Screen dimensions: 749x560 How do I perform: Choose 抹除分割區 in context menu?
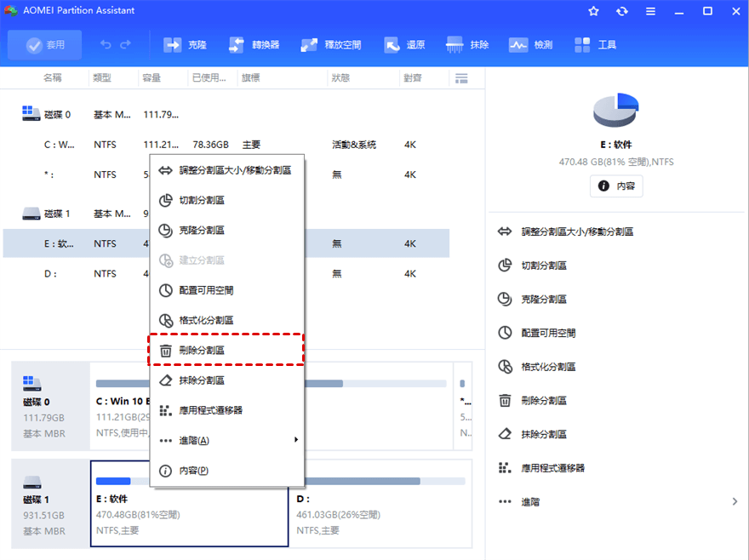[227, 380]
